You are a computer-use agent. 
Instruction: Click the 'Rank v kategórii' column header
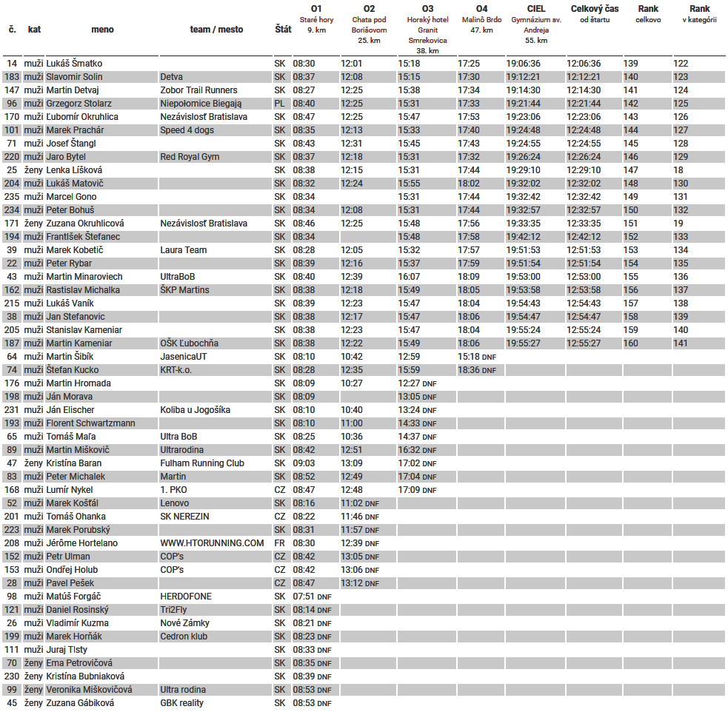click(699, 14)
